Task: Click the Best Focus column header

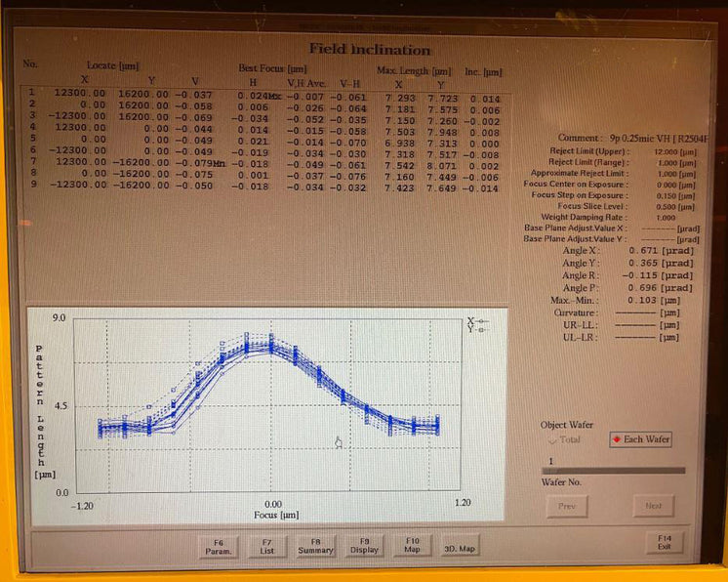Action: (272, 69)
